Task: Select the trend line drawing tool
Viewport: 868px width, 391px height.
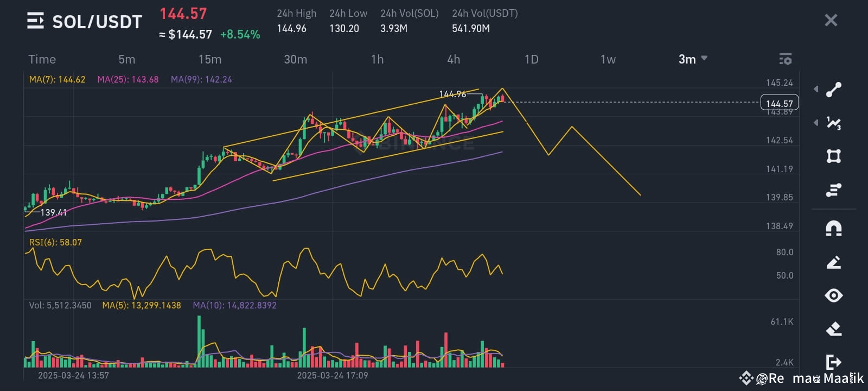Action: [834, 90]
